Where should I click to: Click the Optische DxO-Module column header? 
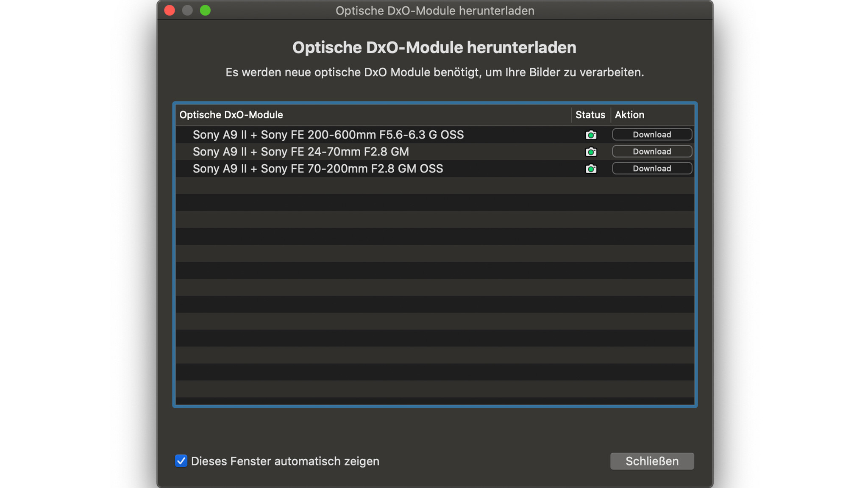pos(373,115)
